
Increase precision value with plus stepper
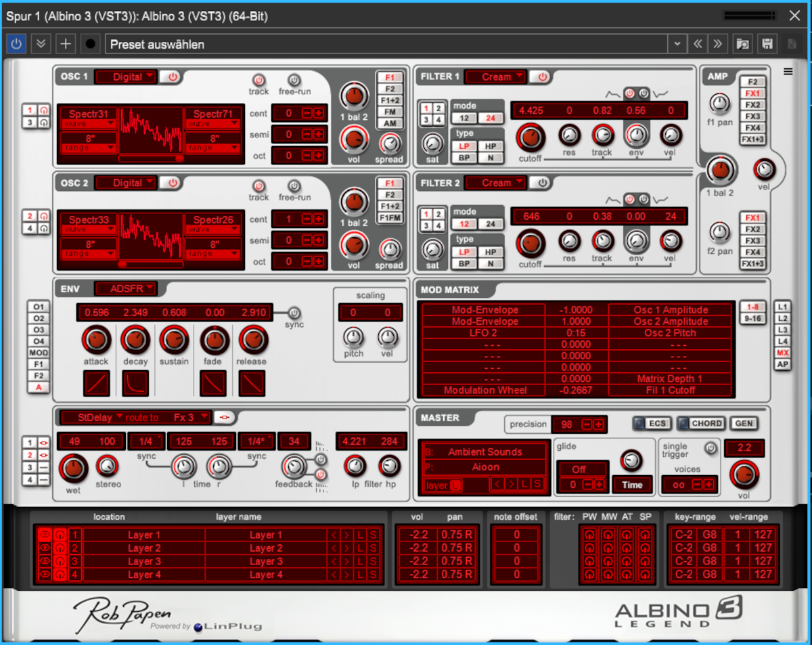point(598,425)
